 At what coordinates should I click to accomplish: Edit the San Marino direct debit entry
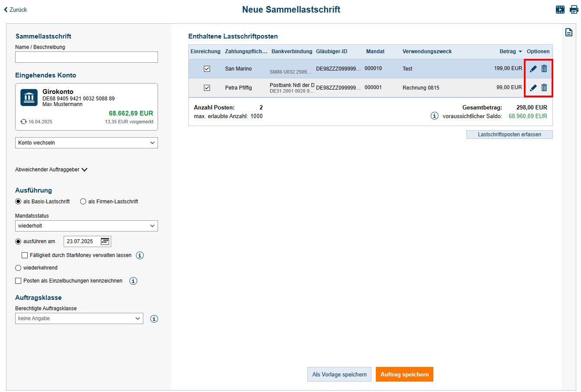click(533, 69)
